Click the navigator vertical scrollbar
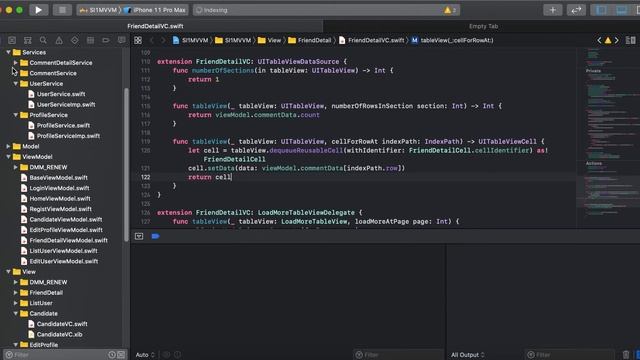 (x=126, y=164)
